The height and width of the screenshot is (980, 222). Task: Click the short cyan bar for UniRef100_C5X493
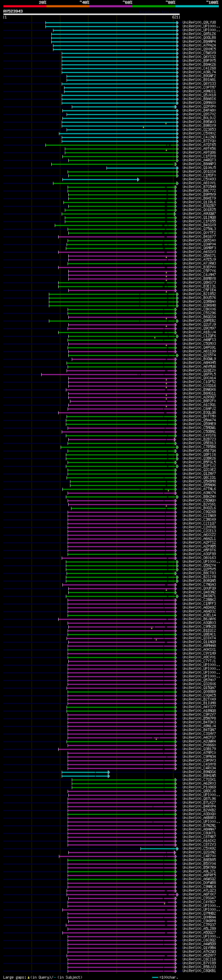click(101, 179)
